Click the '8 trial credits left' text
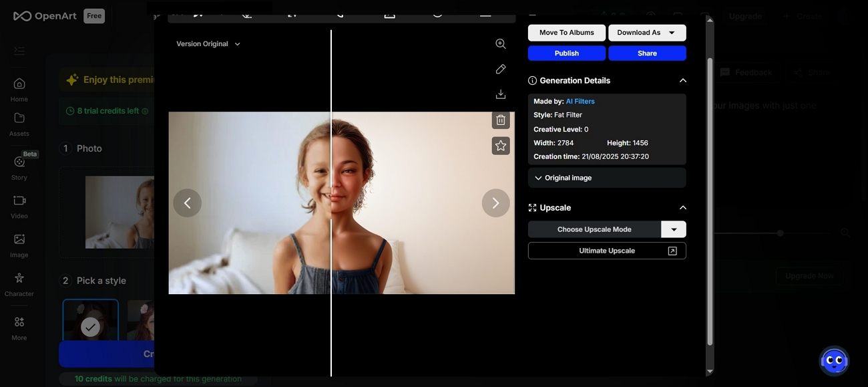Image resolution: width=868 pixels, height=387 pixels. tap(108, 111)
